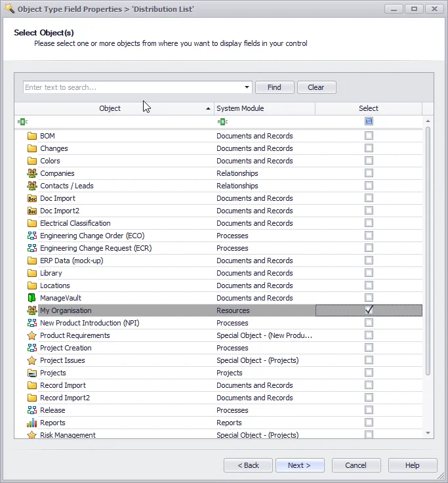Screen dimensions: 448x483
Task: Click the BOM folder icon
Action: tap(31, 136)
